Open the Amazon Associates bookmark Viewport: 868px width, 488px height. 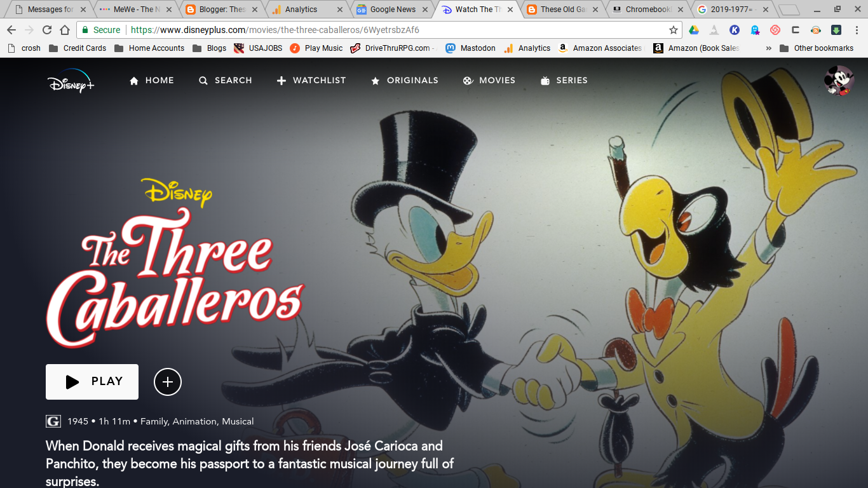click(600, 48)
